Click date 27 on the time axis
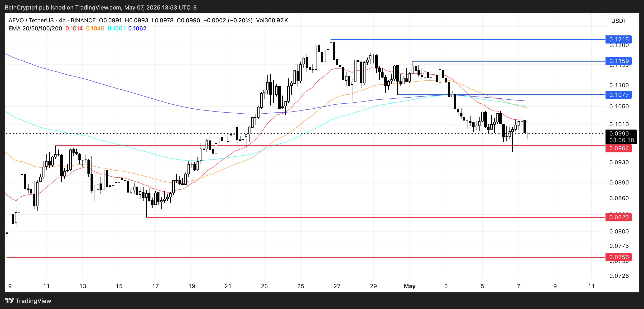 (x=337, y=286)
